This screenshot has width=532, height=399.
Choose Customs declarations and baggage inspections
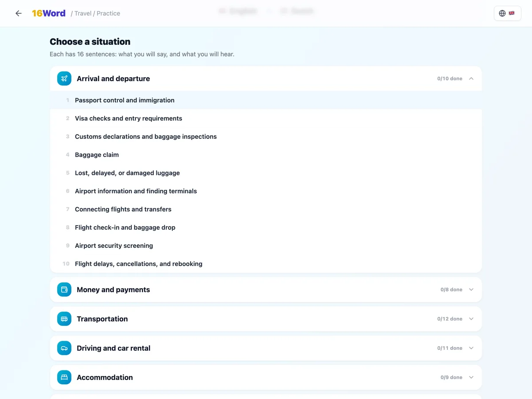(266, 137)
